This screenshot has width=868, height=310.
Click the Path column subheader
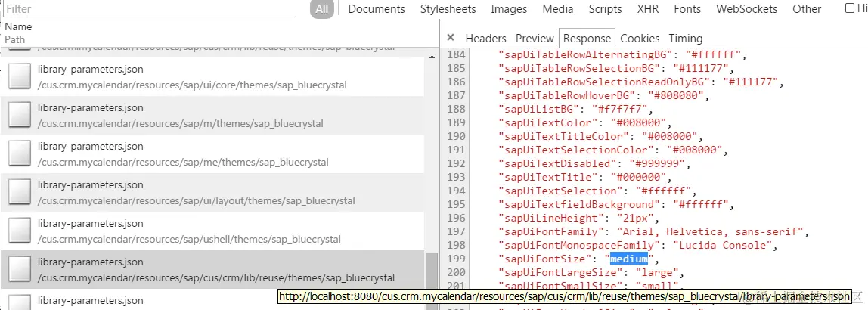[x=15, y=39]
